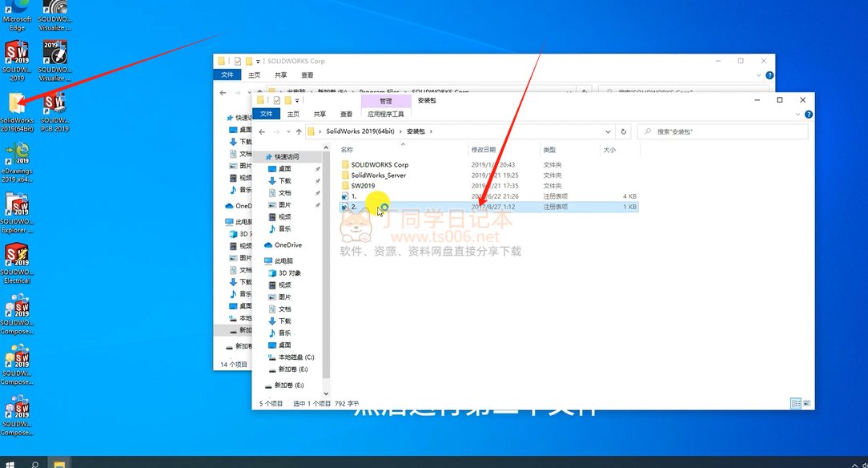This screenshot has height=468, width=868.
Task: Refresh the 安装包 folder view
Action: (623, 131)
